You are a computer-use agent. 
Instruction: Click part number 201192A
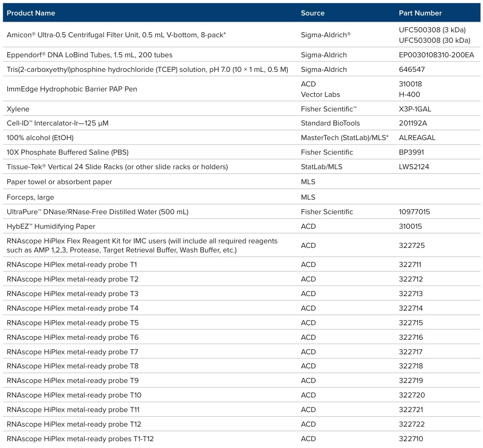click(413, 123)
